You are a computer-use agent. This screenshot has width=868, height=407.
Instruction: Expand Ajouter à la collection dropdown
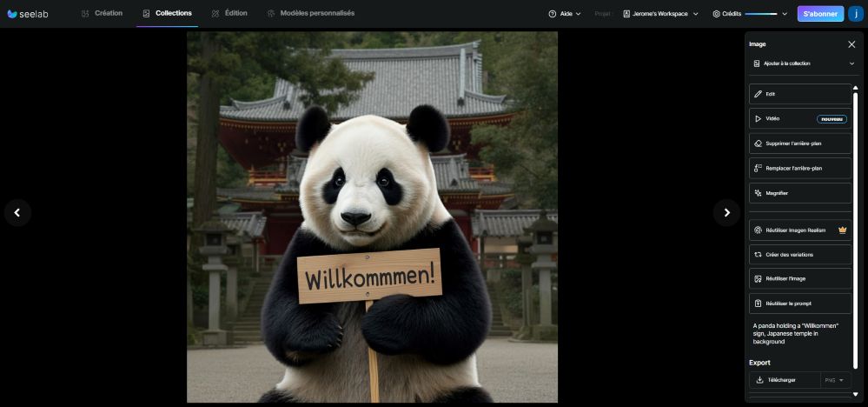pyautogui.click(x=804, y=63)
